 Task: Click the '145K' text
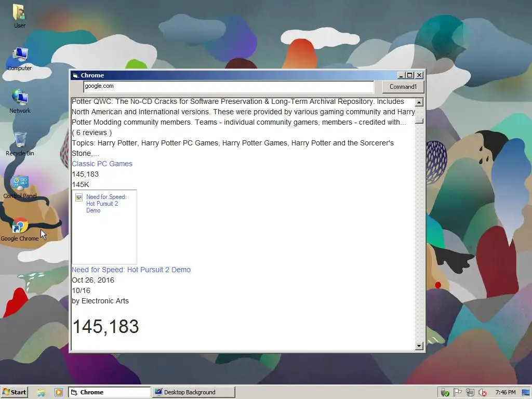[81, 184]
